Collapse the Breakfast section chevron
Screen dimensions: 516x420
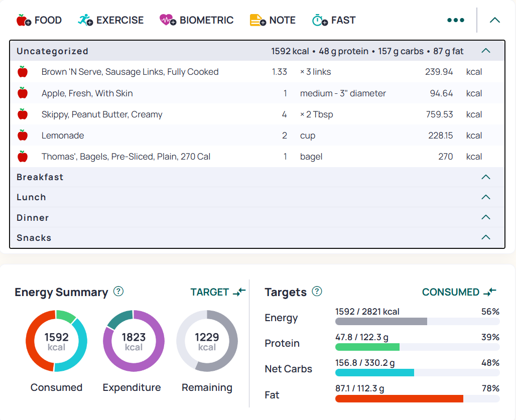(x=486, y=177)
